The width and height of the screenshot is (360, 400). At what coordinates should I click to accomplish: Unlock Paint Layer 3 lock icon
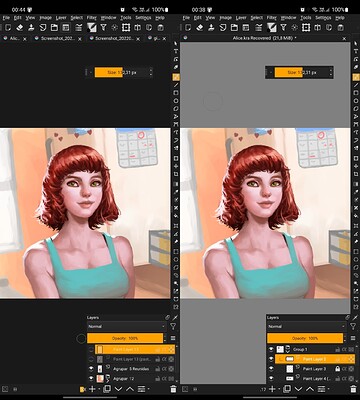pyautogui.click(x=338, y=369)
